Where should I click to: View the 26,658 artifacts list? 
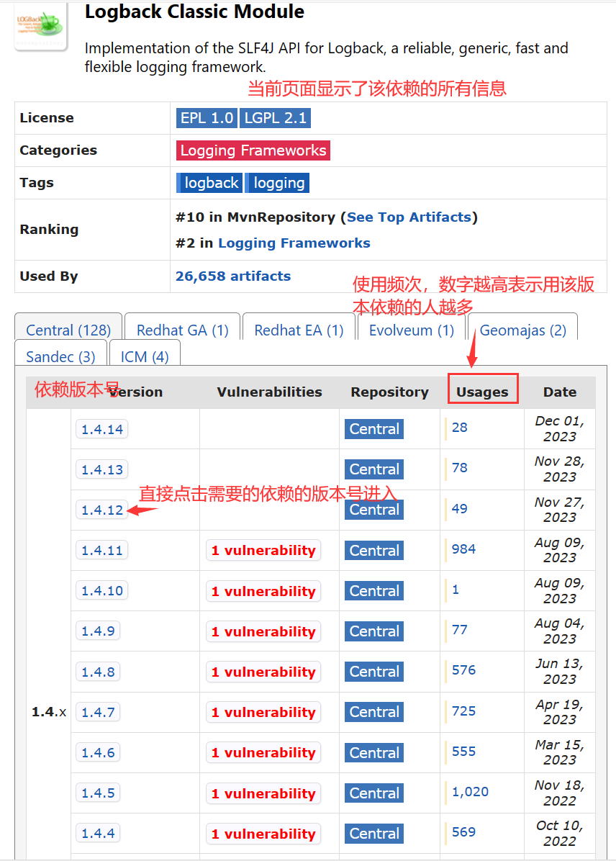[233, 276]
